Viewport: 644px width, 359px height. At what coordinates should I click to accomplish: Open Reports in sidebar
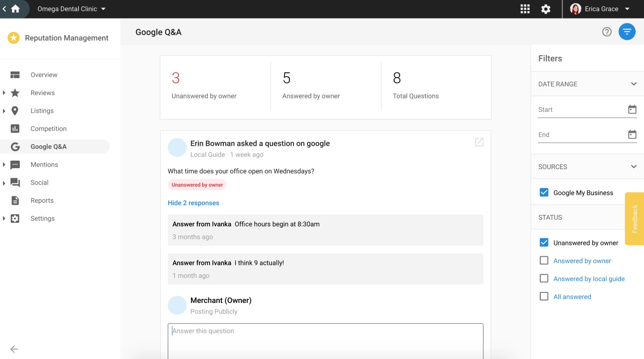coord(42,200)
